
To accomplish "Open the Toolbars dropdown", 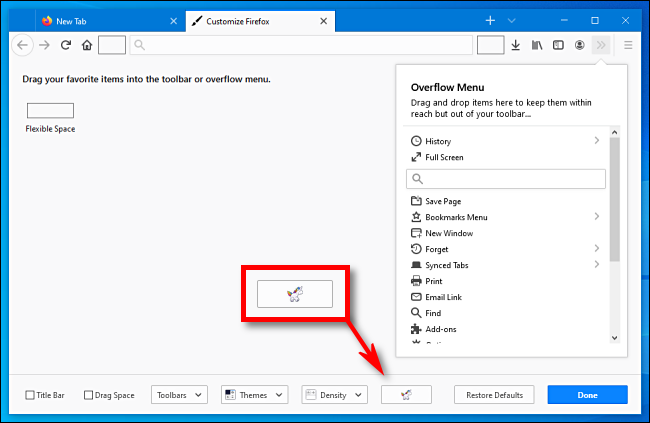I will click(179, 395).
